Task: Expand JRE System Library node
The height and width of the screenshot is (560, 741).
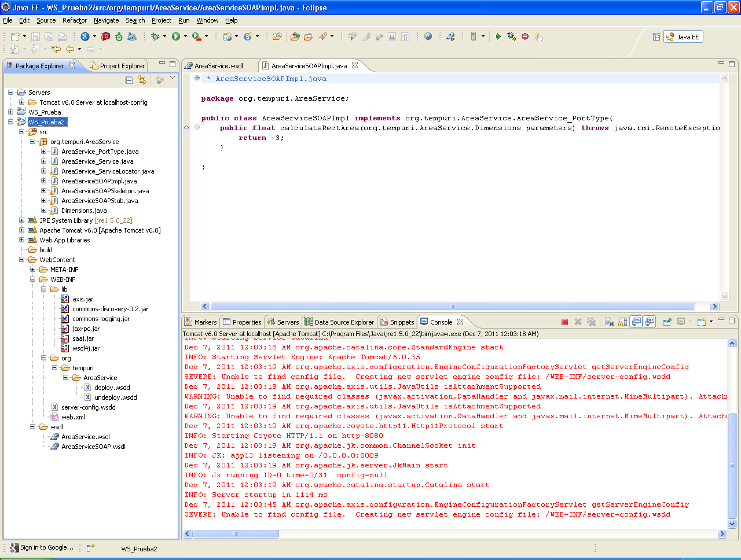Action: pyautogui.click(x=21, y=220)
